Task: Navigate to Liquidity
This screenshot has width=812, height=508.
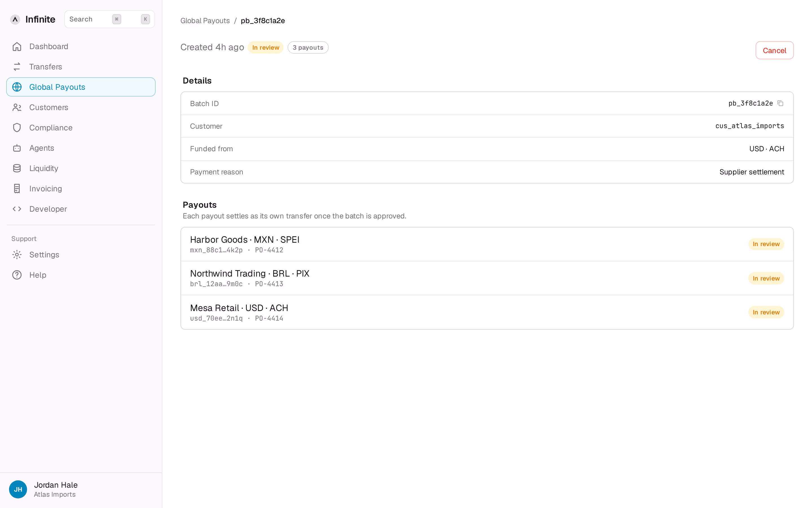Action: coord(81,168)
